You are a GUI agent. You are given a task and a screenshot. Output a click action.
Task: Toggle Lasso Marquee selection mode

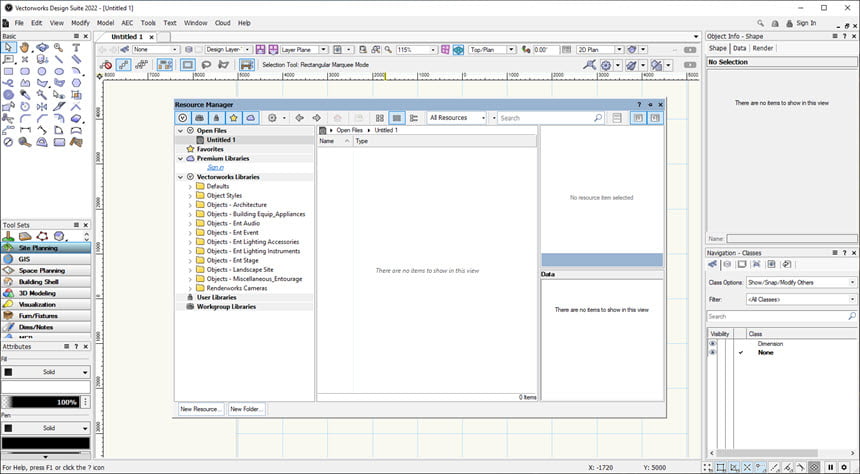click(x=206, y=65)
